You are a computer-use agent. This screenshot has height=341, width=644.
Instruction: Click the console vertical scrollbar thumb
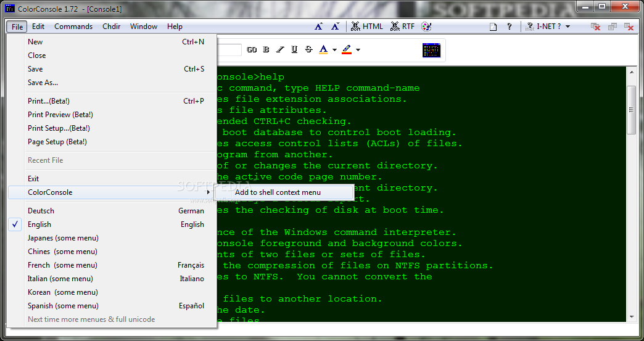(x=631, y=110)
